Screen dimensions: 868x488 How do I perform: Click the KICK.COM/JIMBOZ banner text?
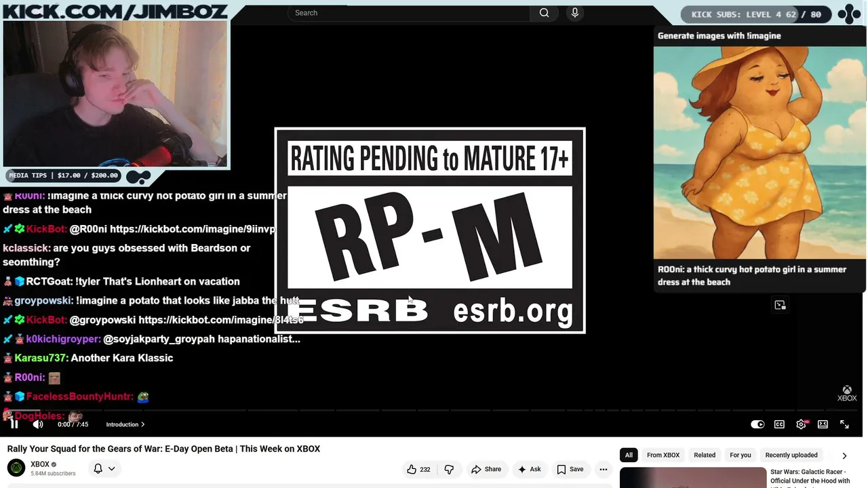click(115, 10)
